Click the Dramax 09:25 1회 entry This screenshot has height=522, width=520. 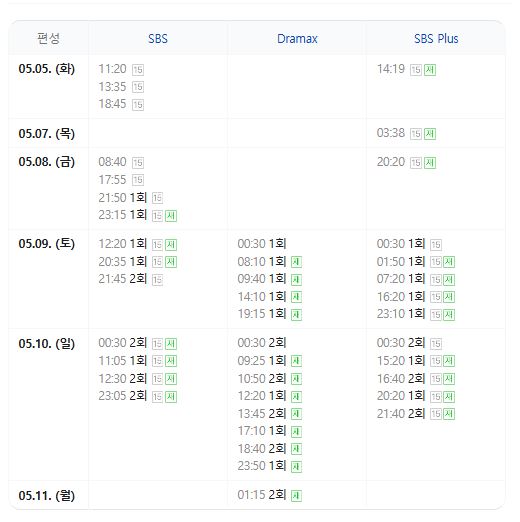click(x=262, y=360)
